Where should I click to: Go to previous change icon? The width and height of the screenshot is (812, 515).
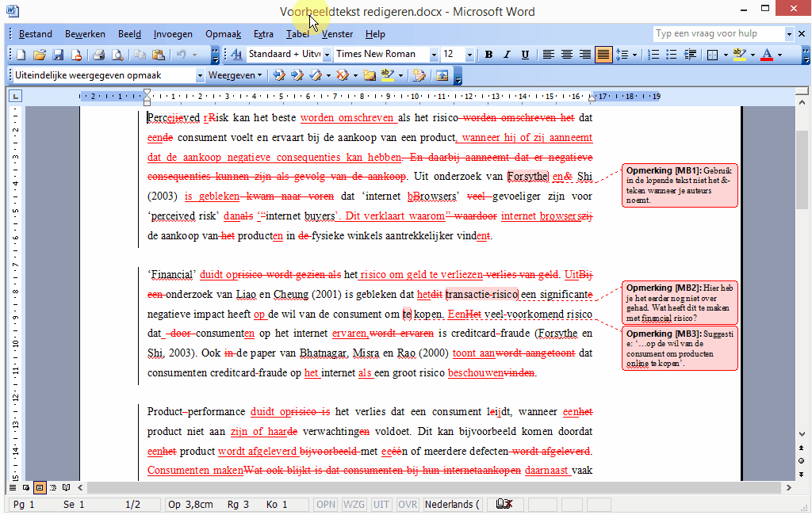coord(279,75)
